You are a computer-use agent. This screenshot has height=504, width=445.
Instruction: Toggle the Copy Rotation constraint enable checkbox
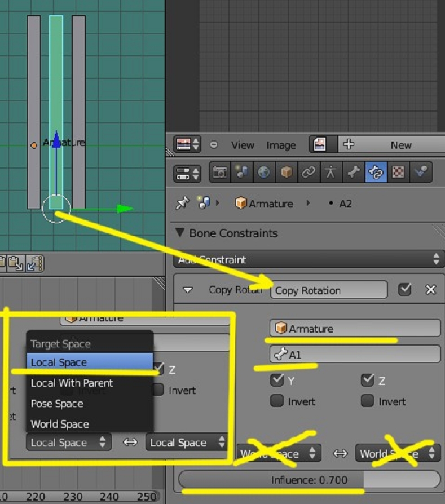[405, 290]
